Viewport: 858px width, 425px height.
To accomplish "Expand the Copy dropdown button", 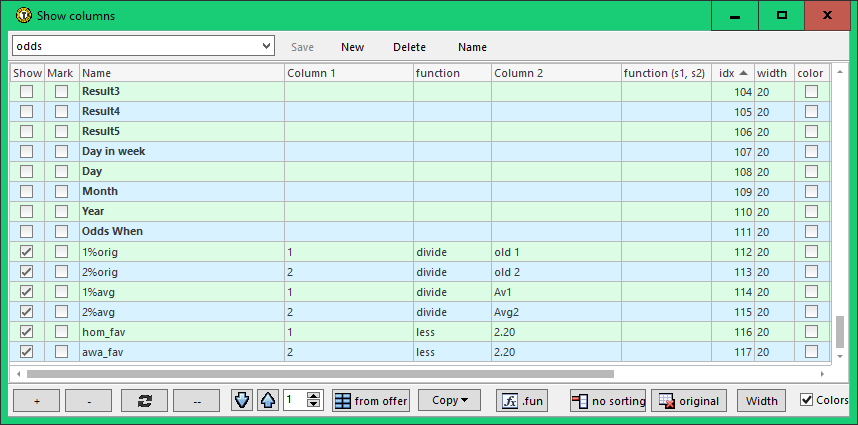I will point(449,400).
